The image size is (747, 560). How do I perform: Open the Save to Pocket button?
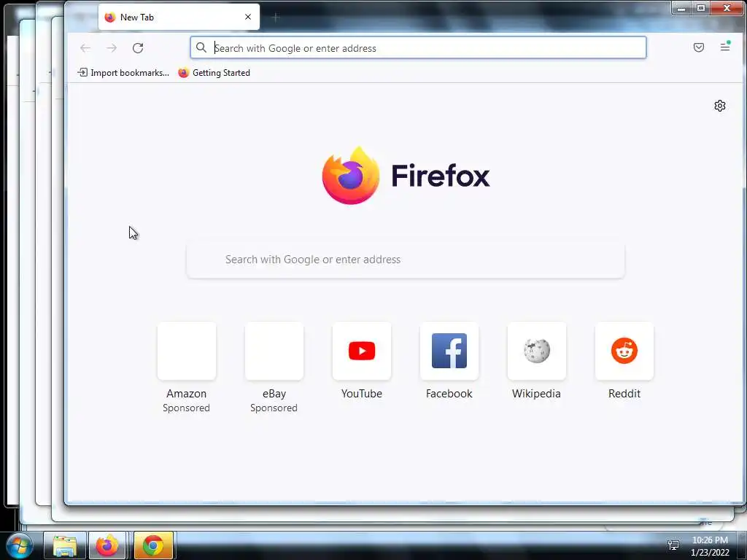click(x=698, y=47)
